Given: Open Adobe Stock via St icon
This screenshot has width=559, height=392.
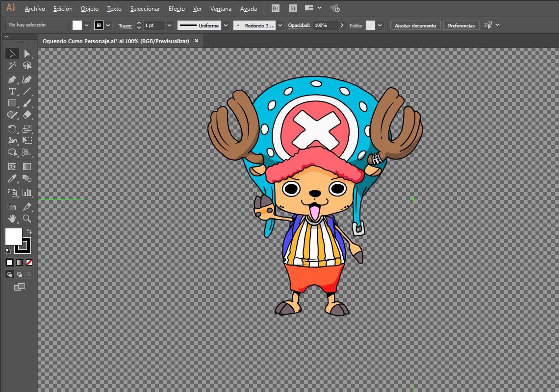Looking at the screenshot, I should [x=293, y=8].
